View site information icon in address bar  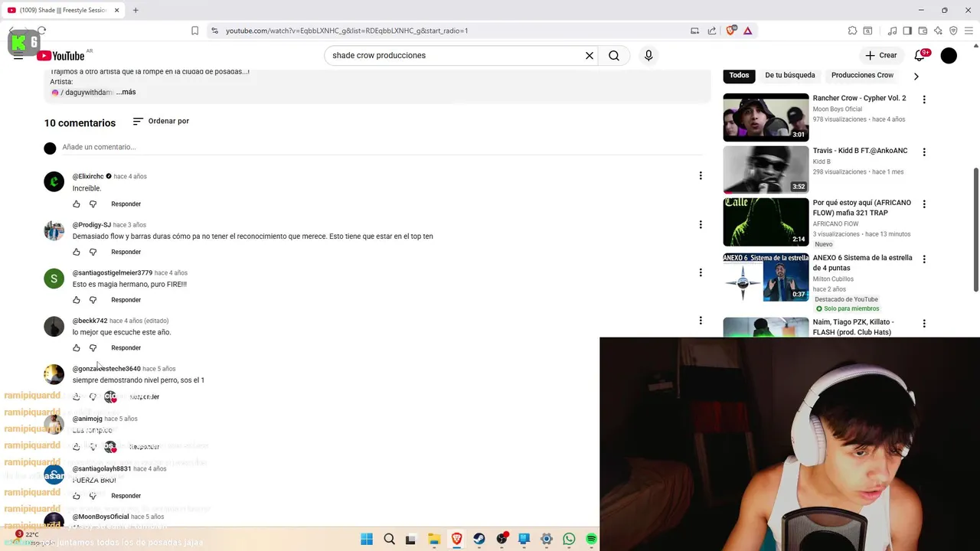214,31
